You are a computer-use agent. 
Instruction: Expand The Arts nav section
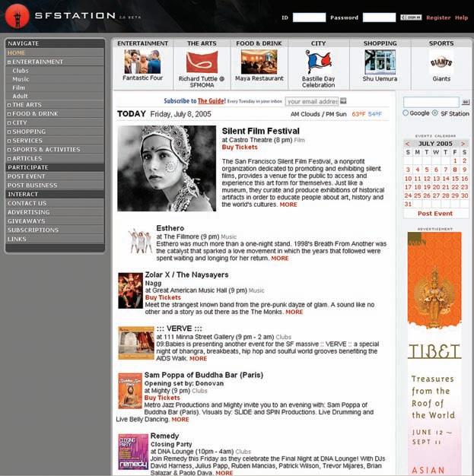(x=9, y=105)
